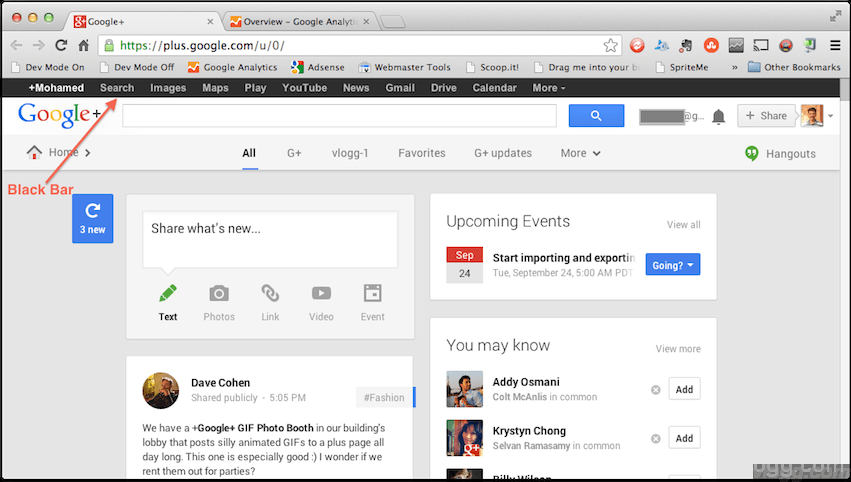Select the All stream tab
851x482 pixels.
(249, 153)
